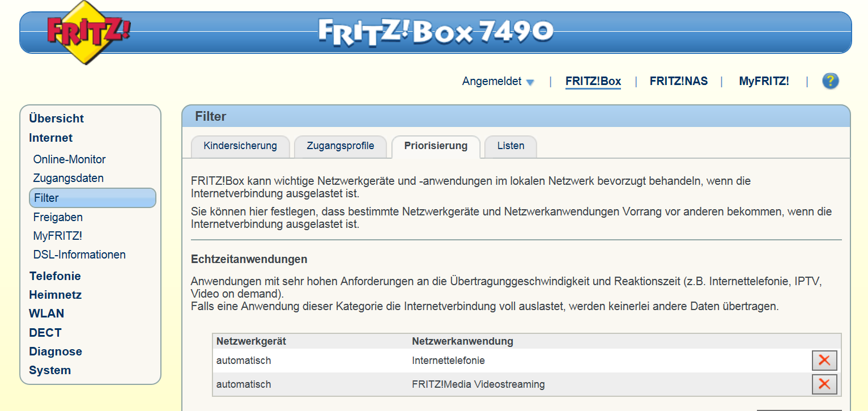Click the FRITZ!Box 7490 banner title

click(x=435, y=32)
